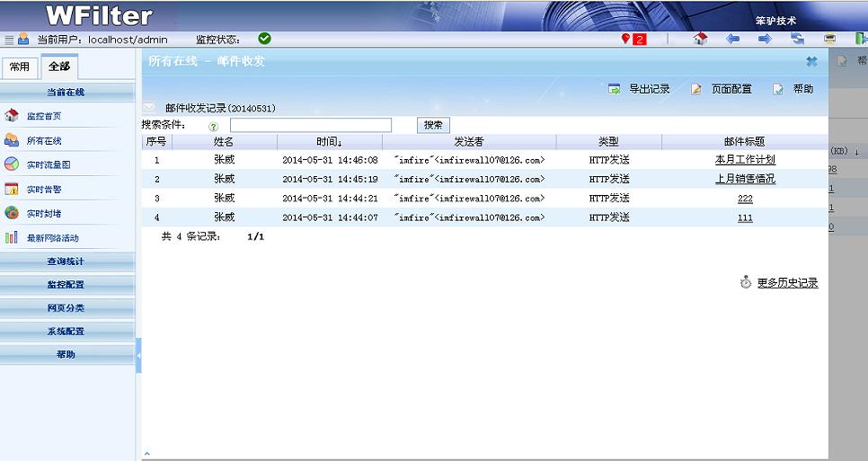
Task: Select the 全部 tab
Action: tap(59, 67)
